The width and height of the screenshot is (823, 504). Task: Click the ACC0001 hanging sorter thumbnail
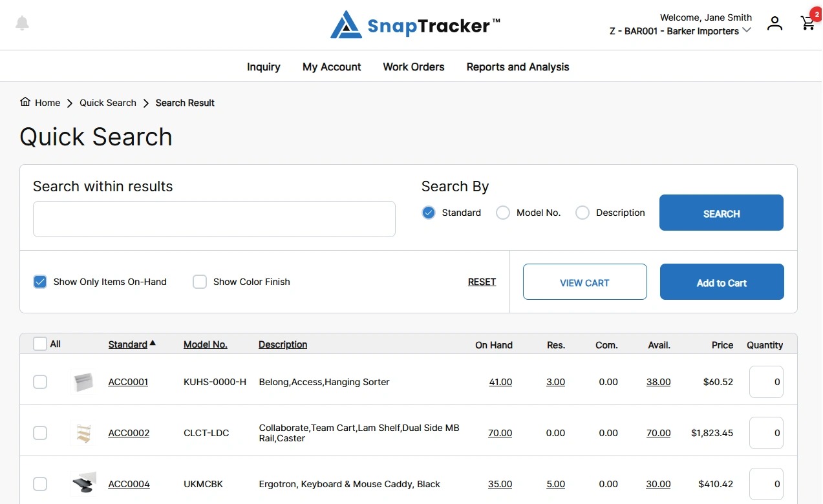[x=83, y=382]
